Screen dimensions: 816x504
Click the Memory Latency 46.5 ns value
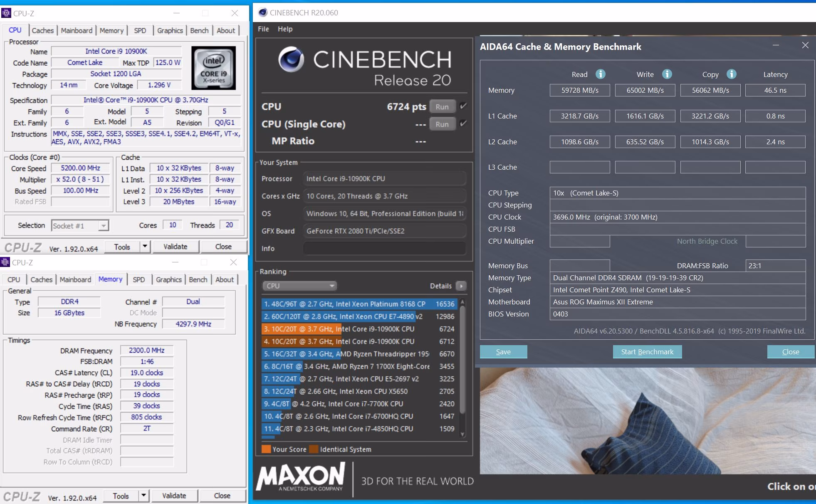coord(775,90)
